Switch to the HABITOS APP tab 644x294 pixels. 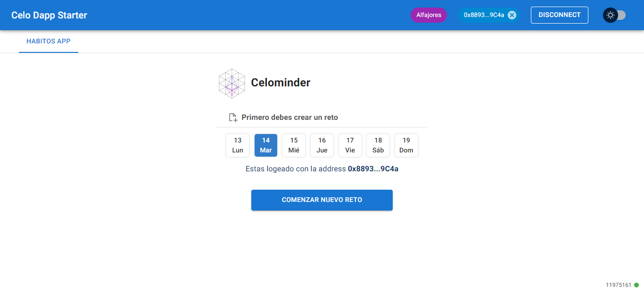coord(48,41)
